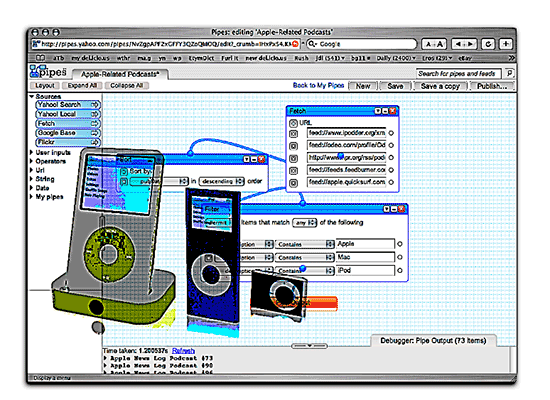The width and height of the screenshot is (550, 400).
Task: Open the eBay bookmark
Action: point(465,58)
